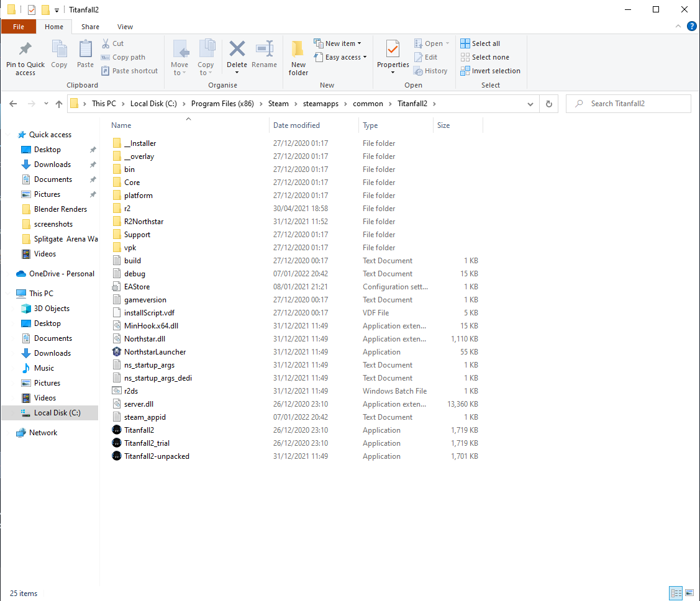Viewport: 700px width, 601px height.
Task: Click Program Files (x86) breadcrumb
Action: point(222,104)
